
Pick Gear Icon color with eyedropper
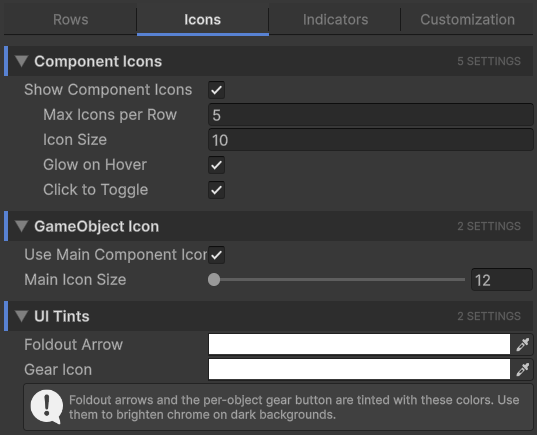pos(523,369)
